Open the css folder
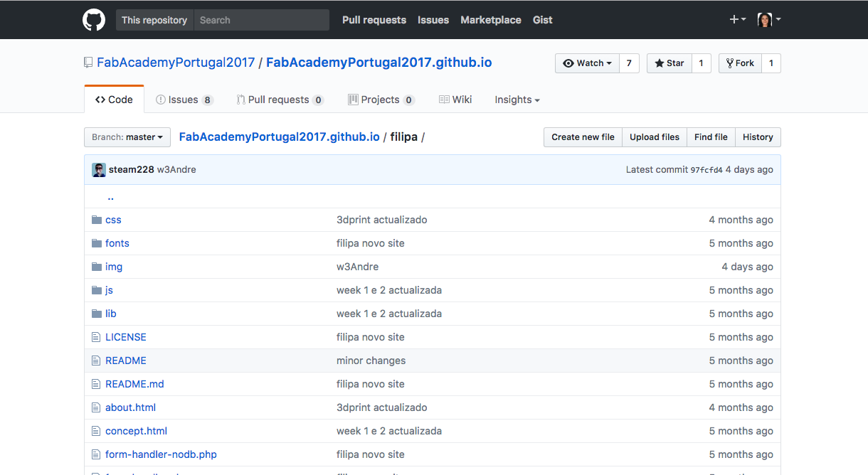Screen dimensions: 868x475 [x=113, y=220]
